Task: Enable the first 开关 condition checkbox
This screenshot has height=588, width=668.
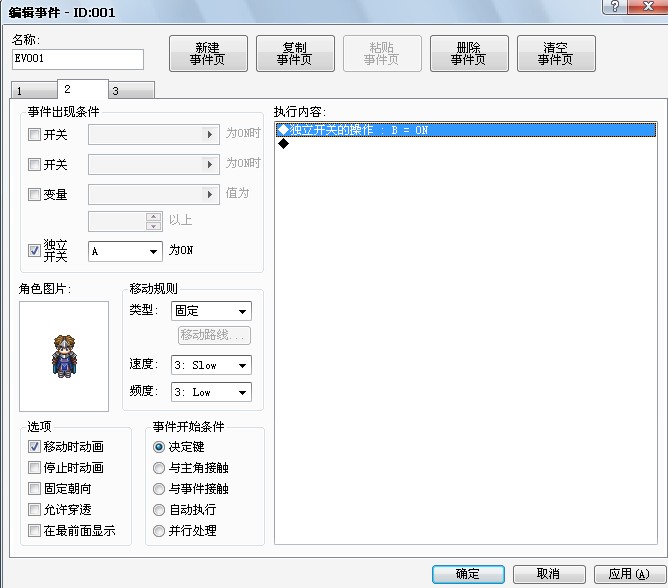Action: pos(34,135)
